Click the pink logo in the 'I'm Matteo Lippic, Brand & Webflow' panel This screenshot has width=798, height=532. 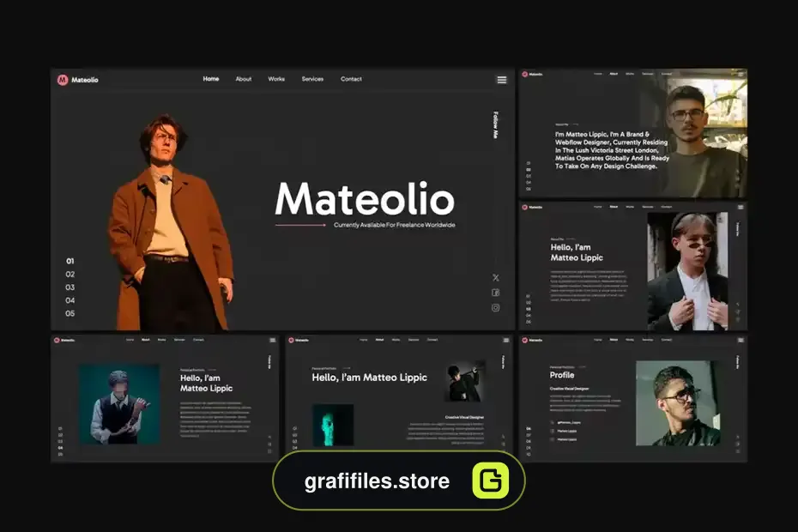pyautogui.click(x=524, y=75)
